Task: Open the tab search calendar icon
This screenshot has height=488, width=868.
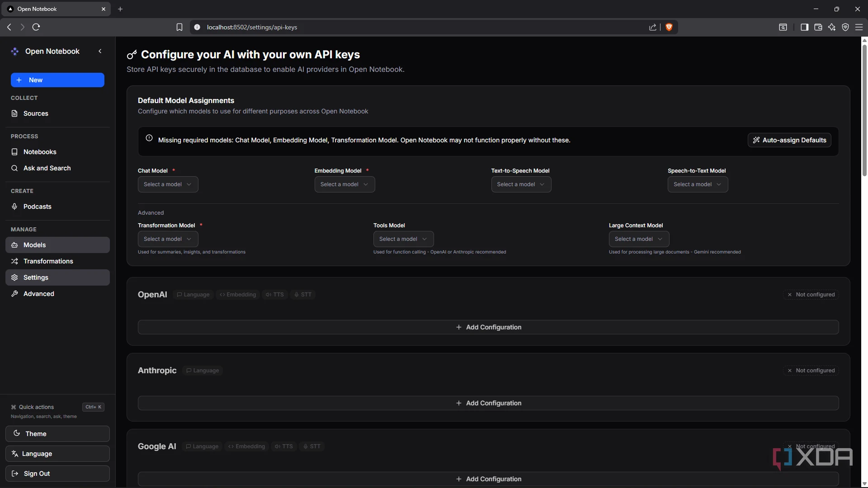Action: (783, 27)
